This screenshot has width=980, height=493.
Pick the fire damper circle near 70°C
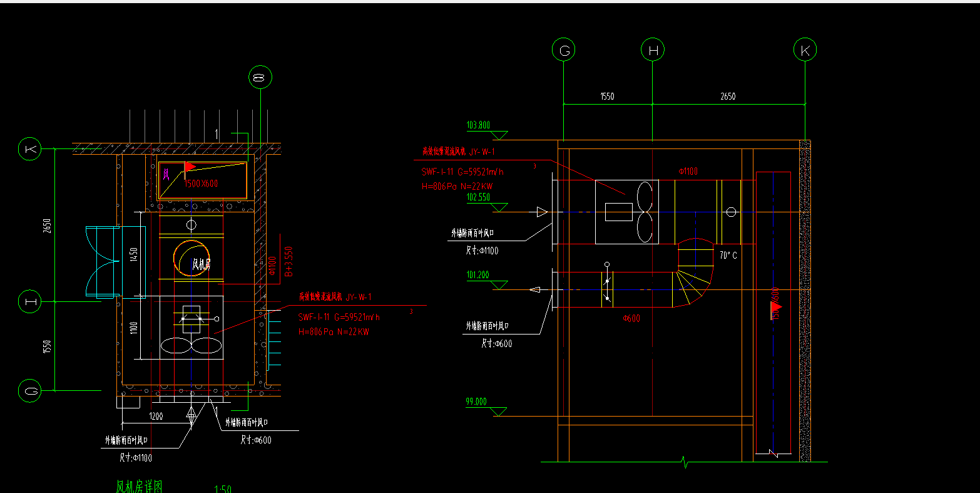[x=731, y=212]
